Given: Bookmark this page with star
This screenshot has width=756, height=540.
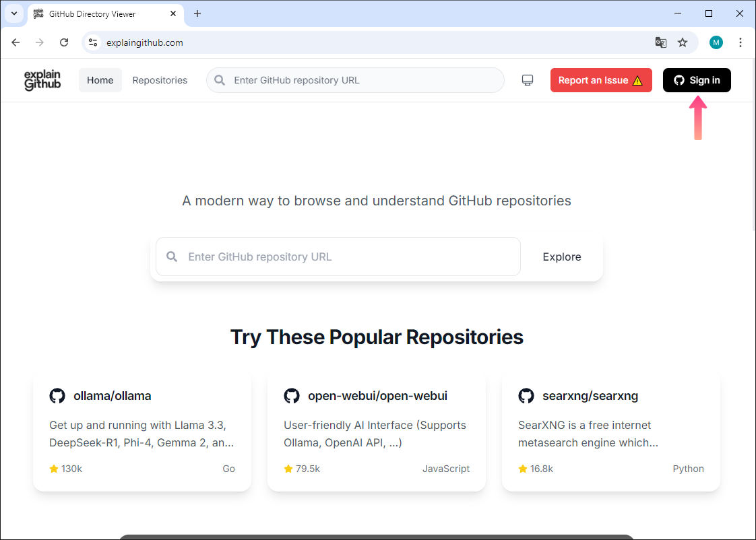Looking at the screenshot, I should [x=683, y=42].
